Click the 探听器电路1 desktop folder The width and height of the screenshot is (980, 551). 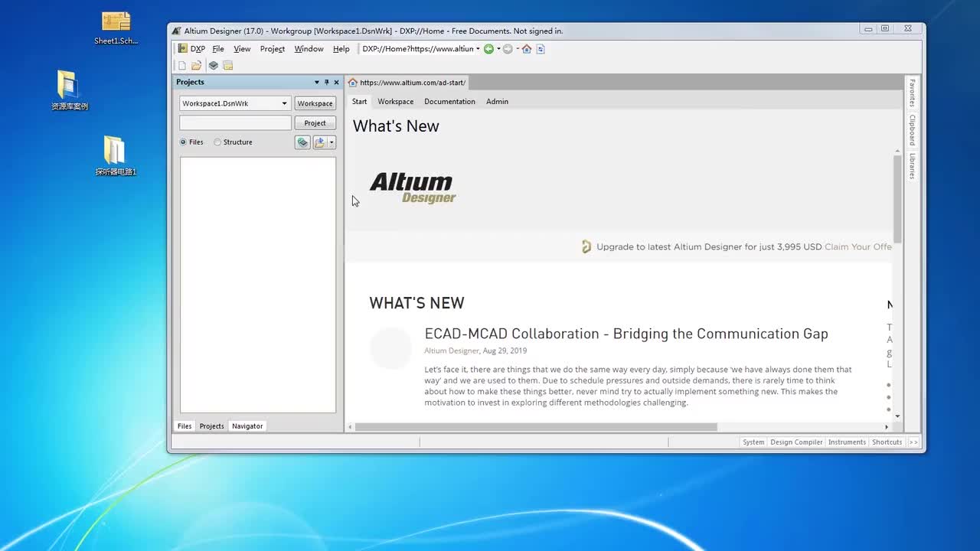(x=116, y=156)
